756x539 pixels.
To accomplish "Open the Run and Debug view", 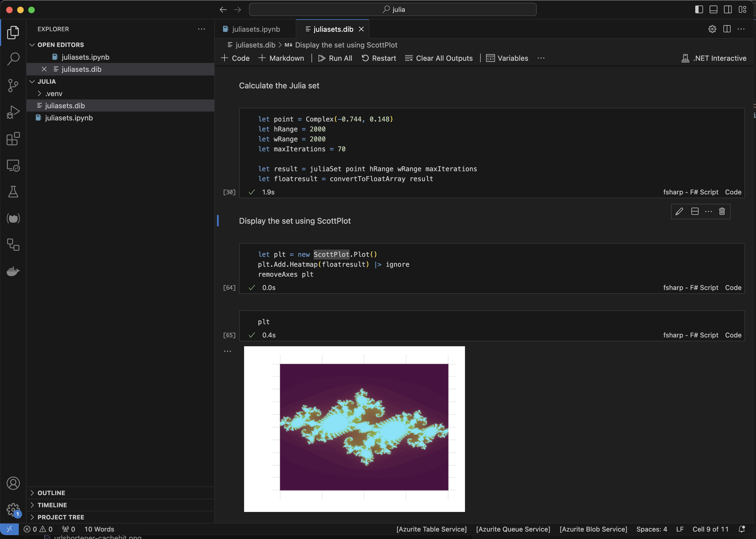I will (13, 112).
